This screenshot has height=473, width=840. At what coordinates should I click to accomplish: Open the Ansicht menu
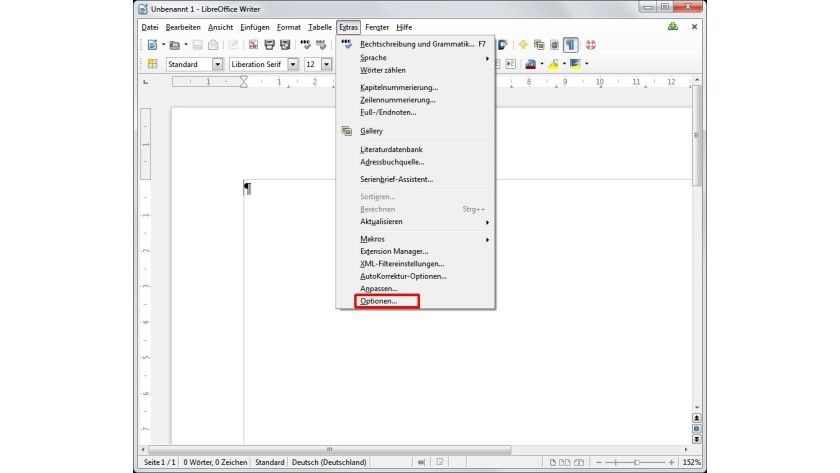click(221, 27)
